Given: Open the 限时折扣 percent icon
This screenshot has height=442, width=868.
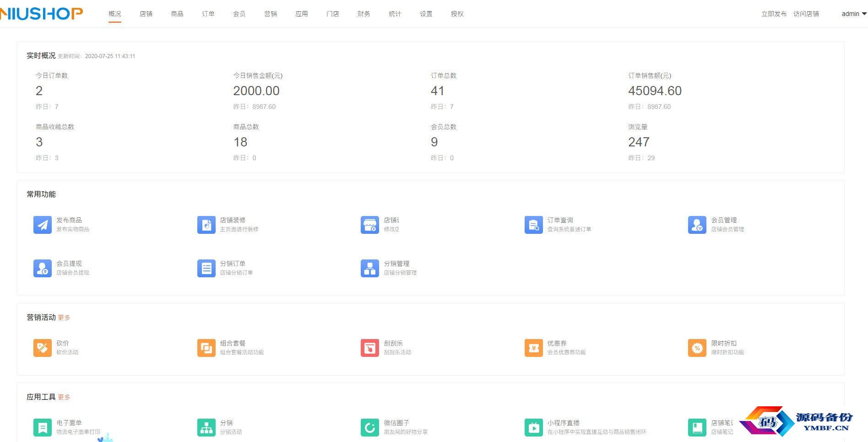Looking at the screenshot, I should [697, 348].
